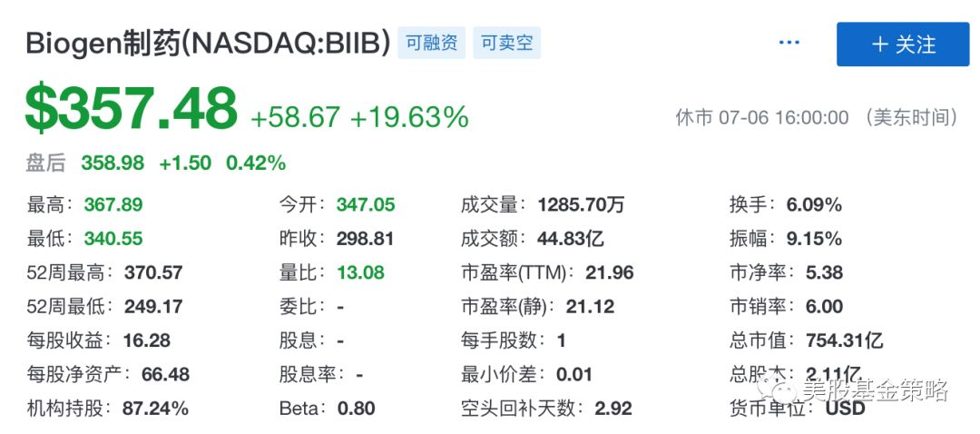Click the 可卖空 short-selling tag
Viewport: 980px width, 434px height.
tap(506, 43)
